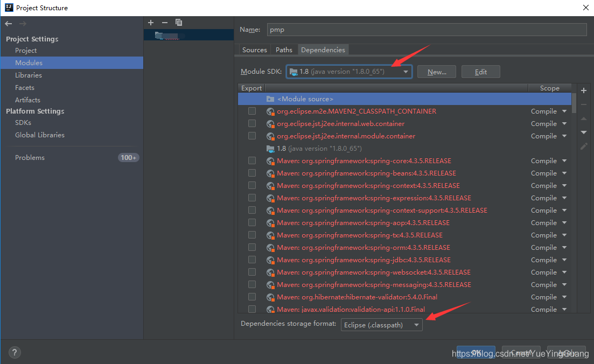Click the back navigation arrow
Screen dimensions: 594x364
click(8, 24)
